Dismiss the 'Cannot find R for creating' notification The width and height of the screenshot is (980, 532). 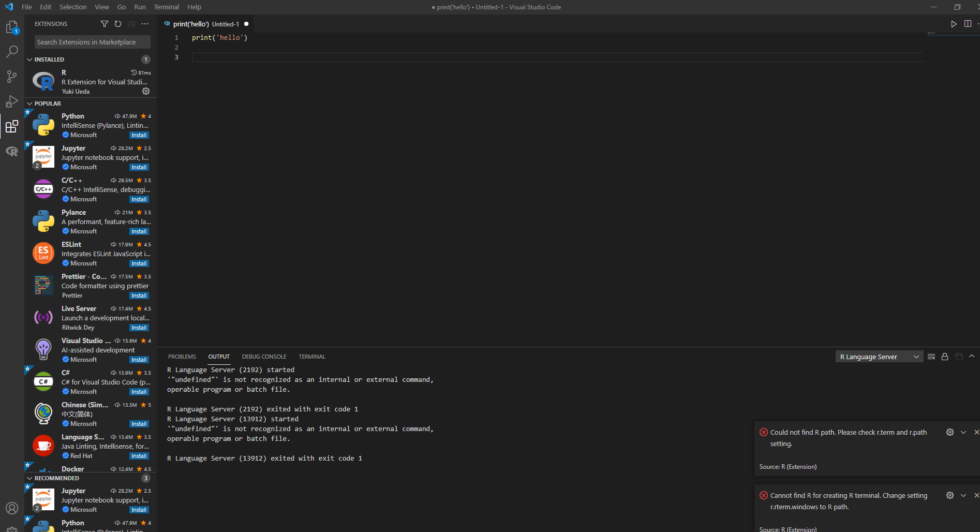[976, 495]
